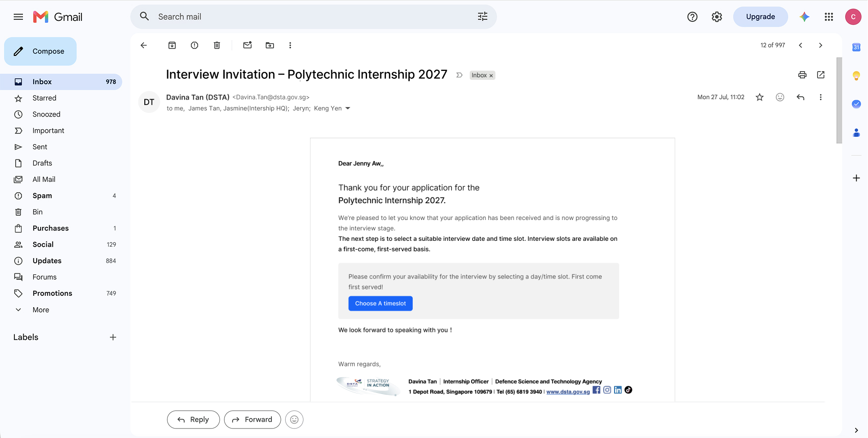Screen dimensions: 868x438
Task: Click the Choose A timeslot button
Action: point(380,303)
